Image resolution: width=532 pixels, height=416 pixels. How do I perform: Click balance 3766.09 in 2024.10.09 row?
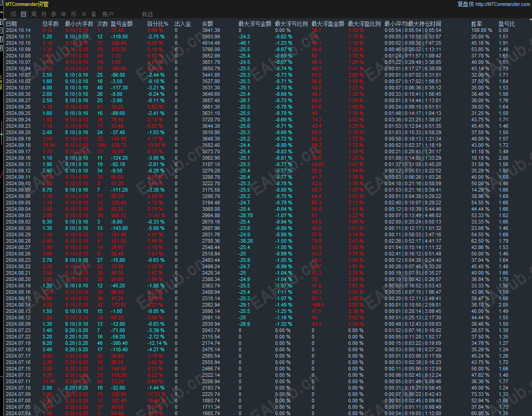point(211,49)
